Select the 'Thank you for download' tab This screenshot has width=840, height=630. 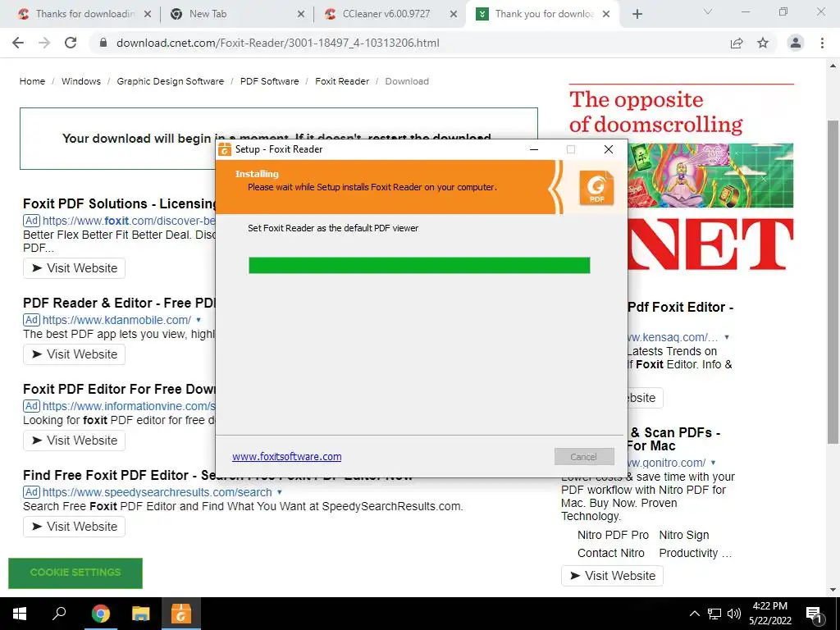click(x=545, y=14)
